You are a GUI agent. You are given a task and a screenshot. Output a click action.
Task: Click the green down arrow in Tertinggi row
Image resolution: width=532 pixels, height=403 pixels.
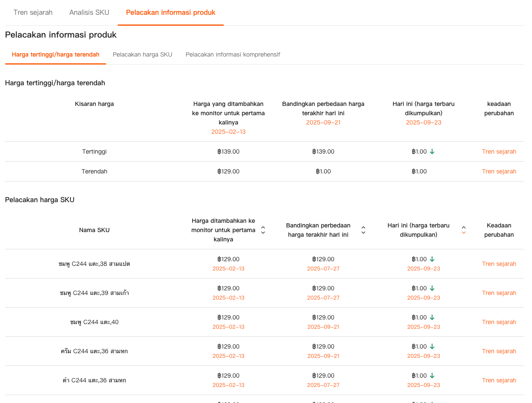[432, 151]
